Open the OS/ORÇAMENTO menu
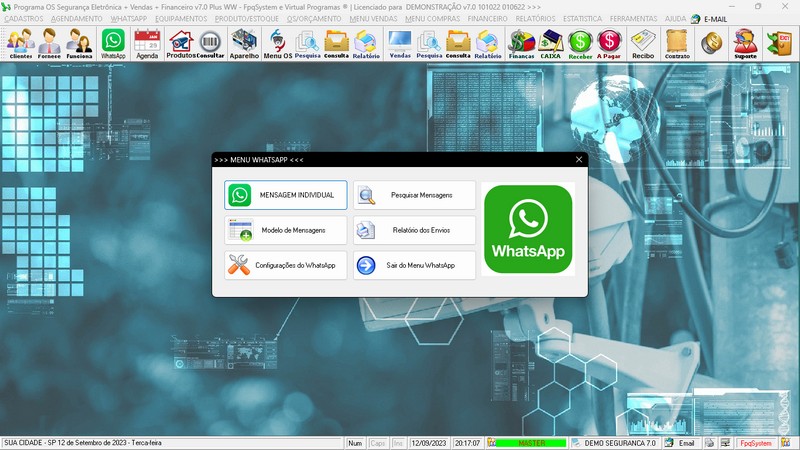Screen dimensions: 800x450 click(x=314, y=19)
